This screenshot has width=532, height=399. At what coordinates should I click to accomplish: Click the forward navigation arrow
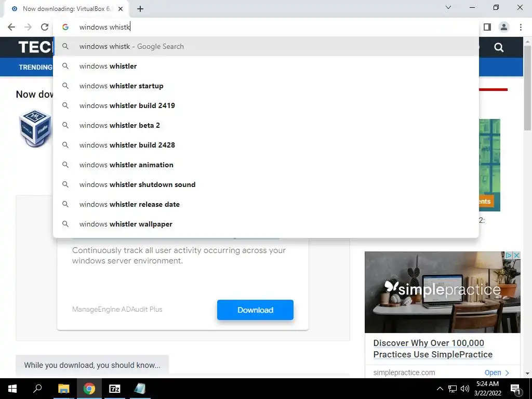pyautogui.click(x=28, y=27)
